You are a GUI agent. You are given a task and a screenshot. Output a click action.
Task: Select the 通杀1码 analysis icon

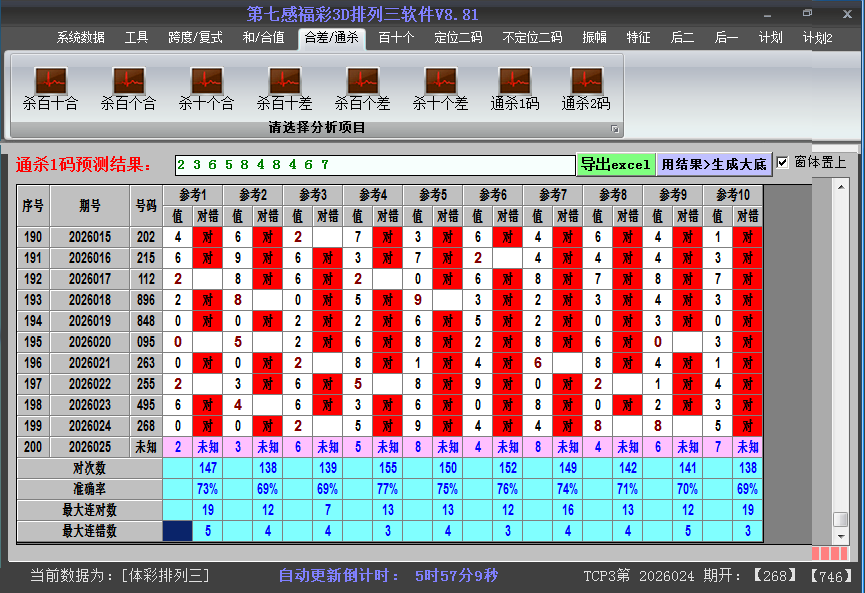click(516, 85)
